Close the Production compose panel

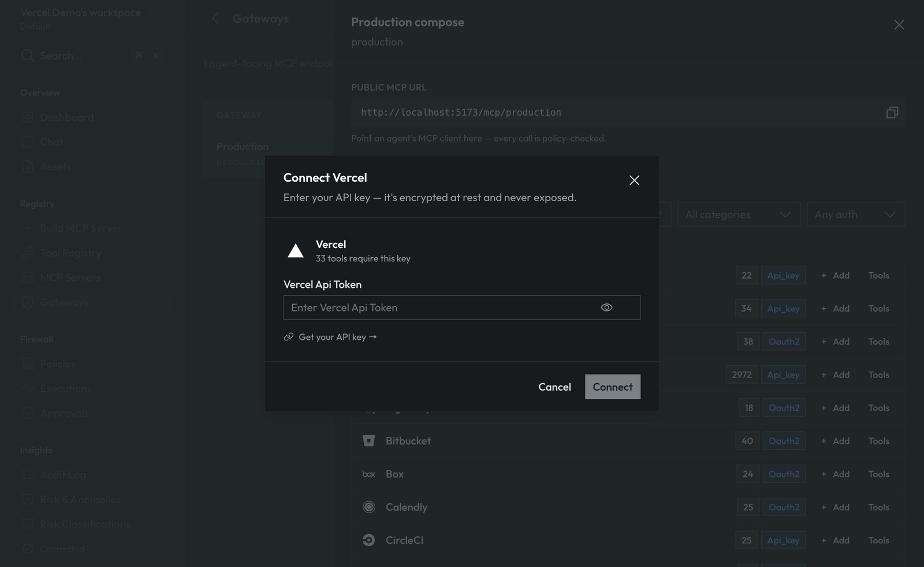coord(899,24)
